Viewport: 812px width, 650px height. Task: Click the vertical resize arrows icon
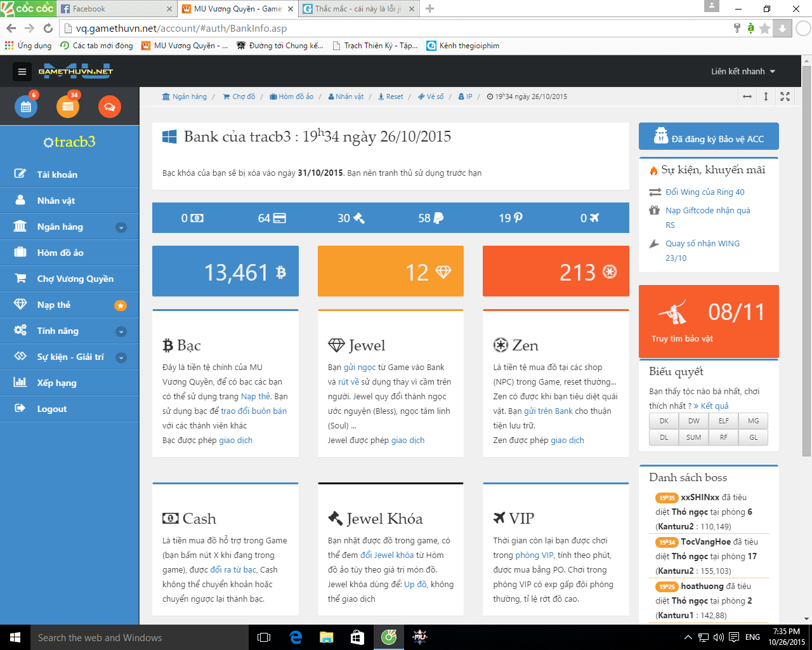coord(766,96)
